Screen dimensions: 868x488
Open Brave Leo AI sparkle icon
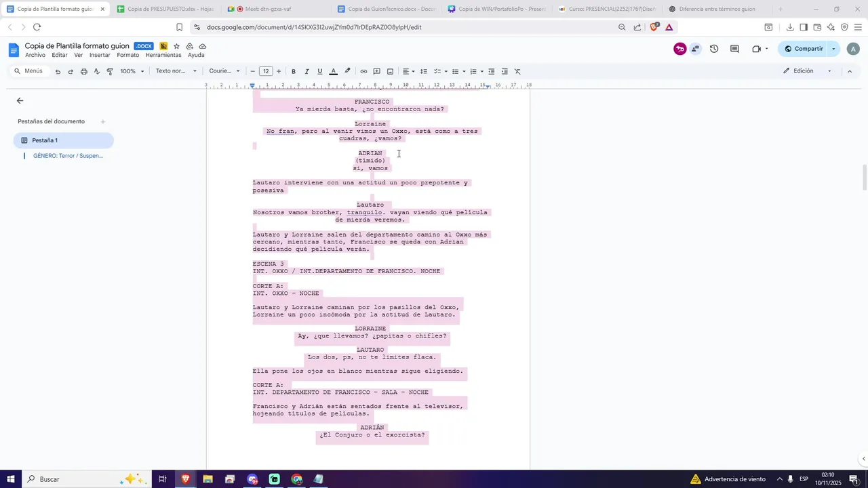pyautogui.click(x=831, y=27)
